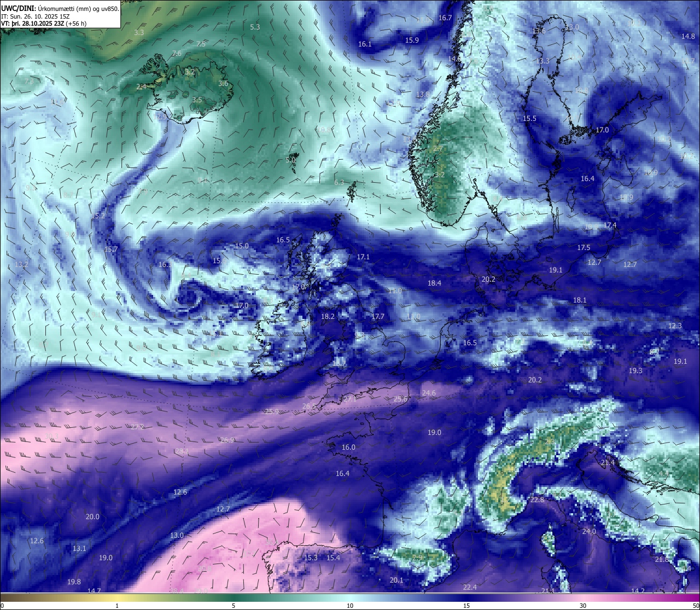Click the 18.2 value over the Irish Sea
This screenshot has height=610, width=700.
pos(328,316)
